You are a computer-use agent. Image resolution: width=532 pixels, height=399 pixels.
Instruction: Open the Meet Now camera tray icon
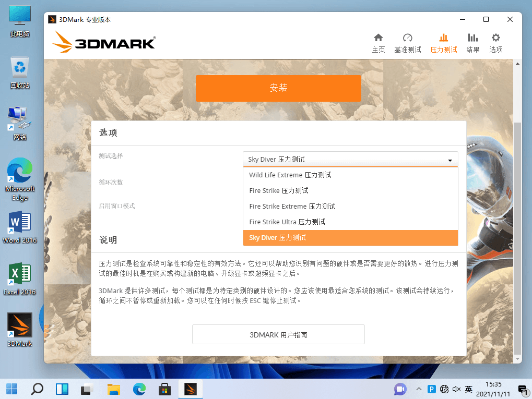[400, 389]
